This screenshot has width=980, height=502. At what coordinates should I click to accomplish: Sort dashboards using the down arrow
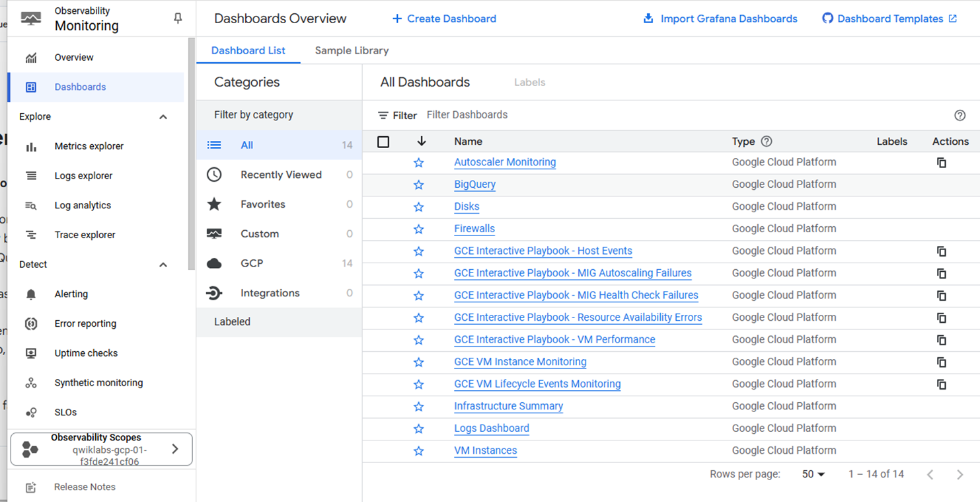click(422, 142)
